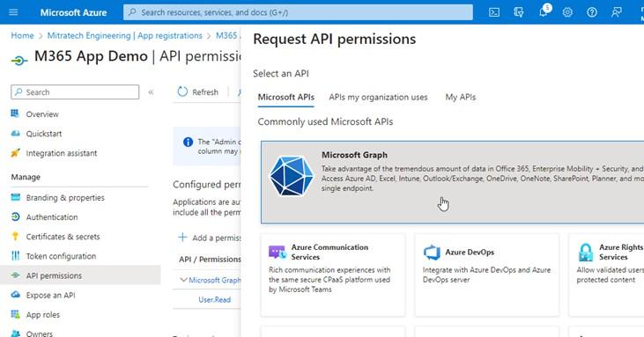Open portal settings gear icon
The height and width of the screenshot is (337, 644).
click(567, 12)
